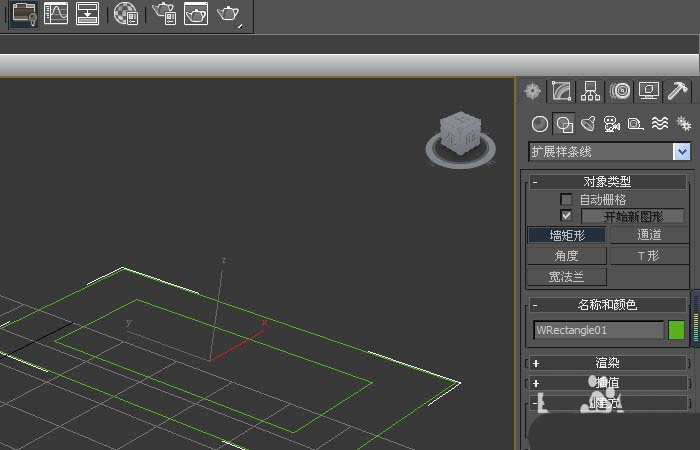Click the 通道 shape button
Viewport: 700px width, 450px height.
(649, 235)
